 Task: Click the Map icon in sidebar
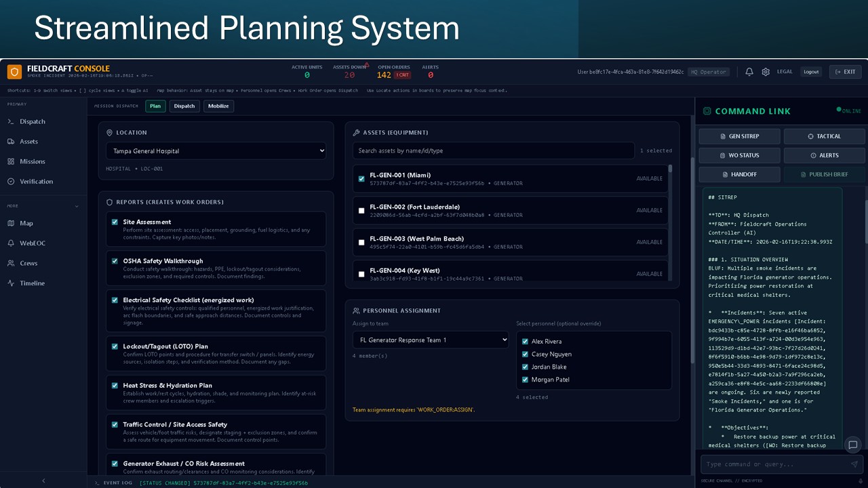pyautogui.click(x=11, y=223)
